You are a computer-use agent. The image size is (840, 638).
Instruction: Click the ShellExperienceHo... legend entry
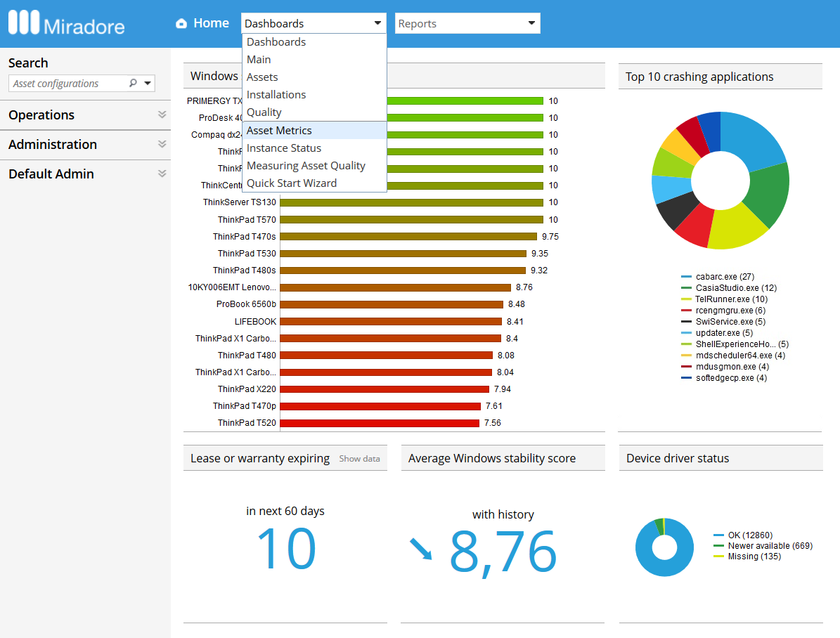(x=735, y=344)
